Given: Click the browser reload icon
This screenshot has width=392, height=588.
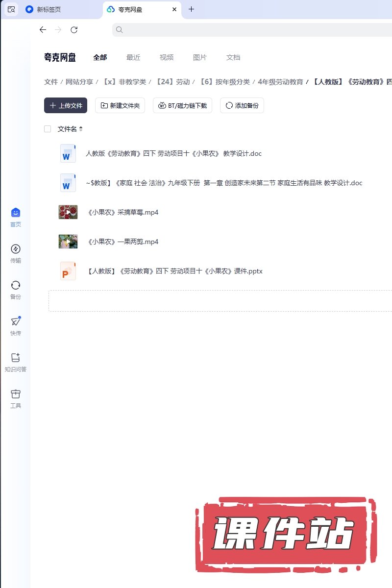Looking at the screenshot, I should (74, 30).
